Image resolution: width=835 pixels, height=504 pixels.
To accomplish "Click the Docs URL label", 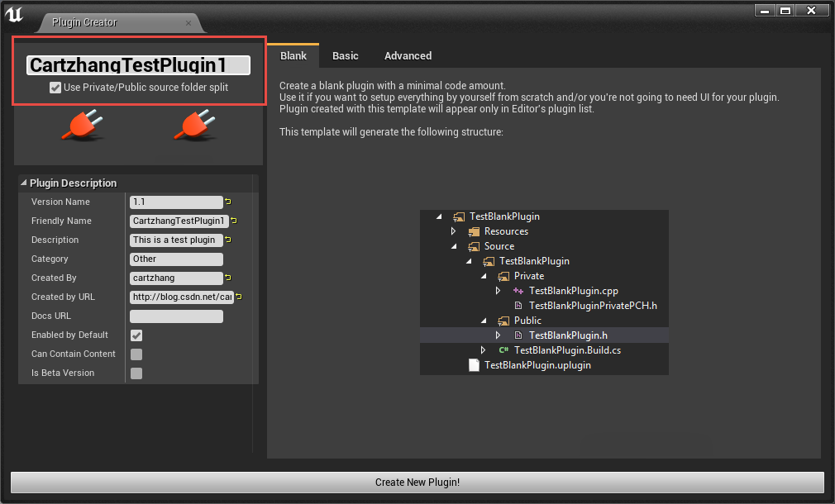I will tap(51, 316).
